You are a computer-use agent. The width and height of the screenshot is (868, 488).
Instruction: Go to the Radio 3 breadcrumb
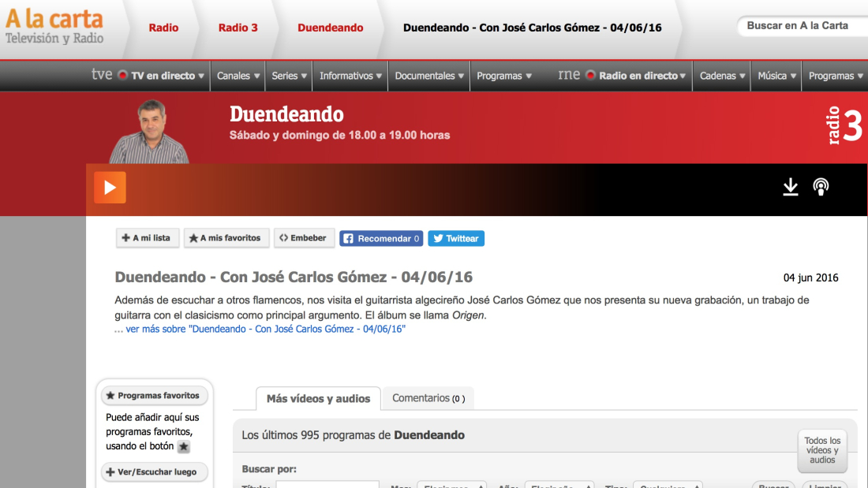point(238,28)
